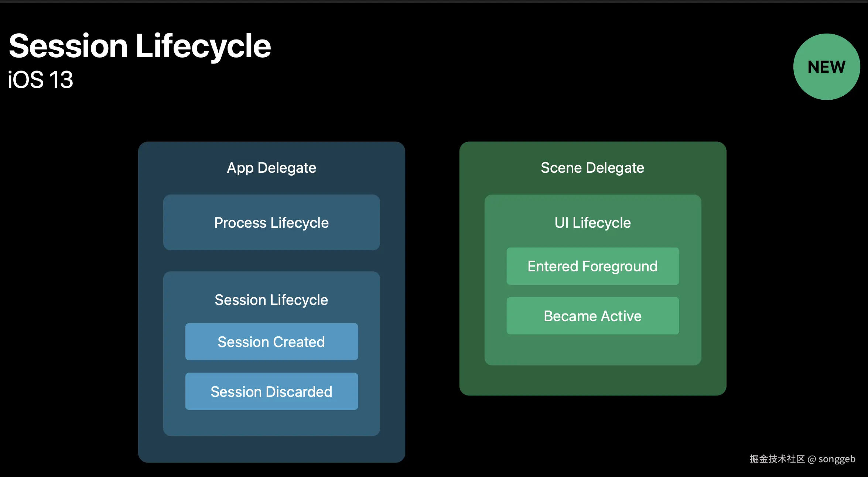Click dark blue margin between Process and Session panels

tap(271, 261)
